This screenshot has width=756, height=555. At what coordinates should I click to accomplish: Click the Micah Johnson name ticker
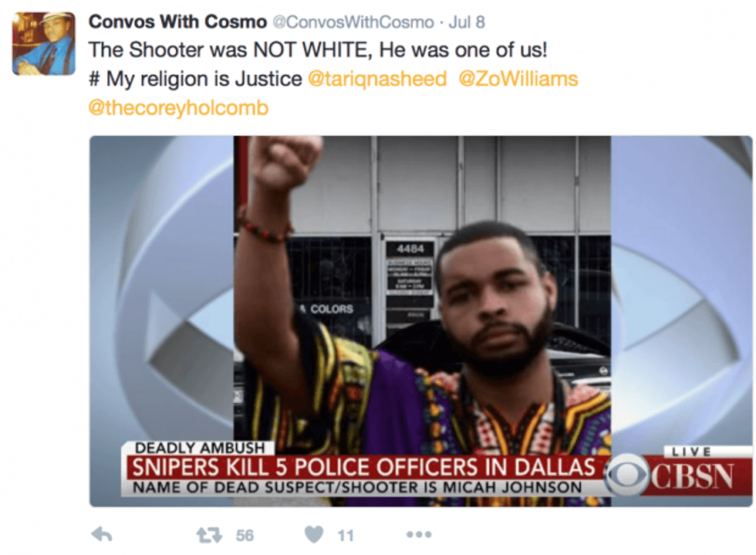coord(357,487)
